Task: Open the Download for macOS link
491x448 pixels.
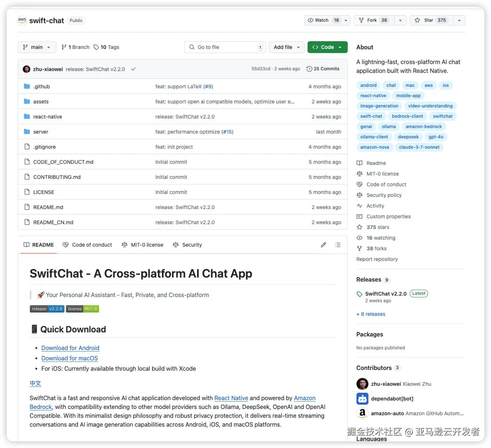Action: click(70, 358)
